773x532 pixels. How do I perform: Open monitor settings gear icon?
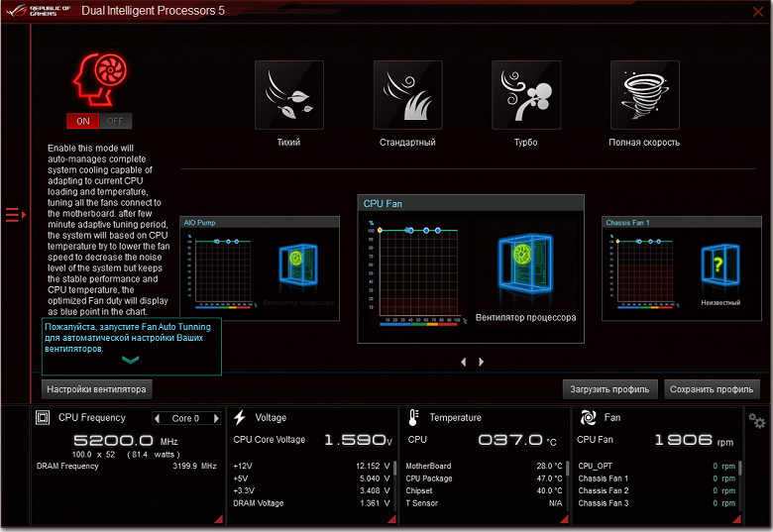coord(757,420)
